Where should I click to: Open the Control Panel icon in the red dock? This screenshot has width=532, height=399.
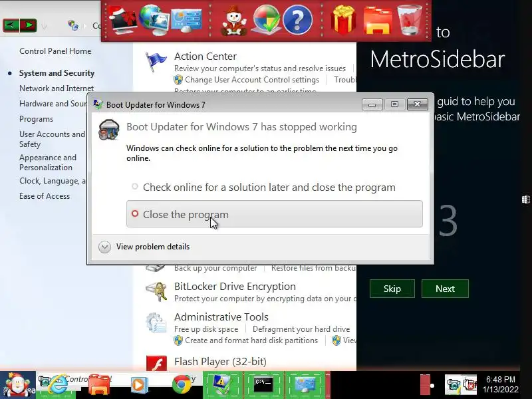tap(186, 21)
